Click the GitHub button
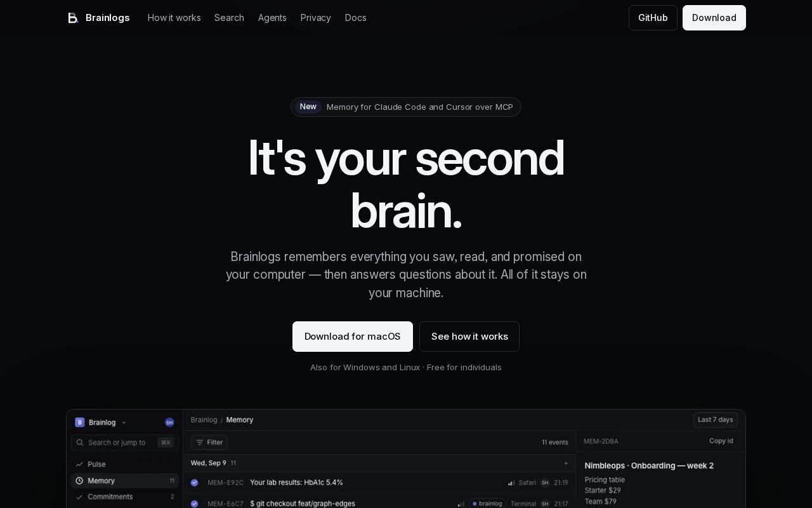Viewport: 812px width, 508px height. point(653,18)
